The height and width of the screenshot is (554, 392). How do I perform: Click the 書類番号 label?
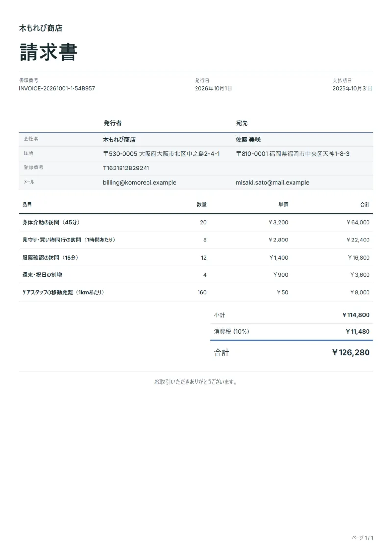point(28,80)
